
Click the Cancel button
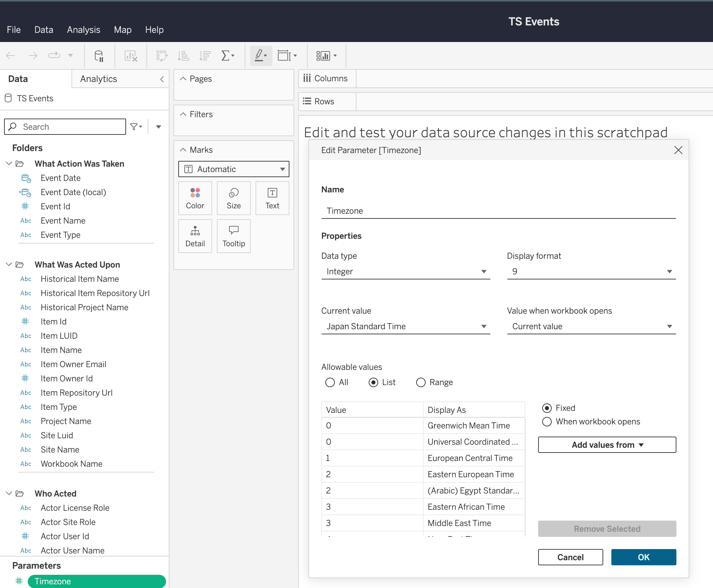tap(570, 557)
